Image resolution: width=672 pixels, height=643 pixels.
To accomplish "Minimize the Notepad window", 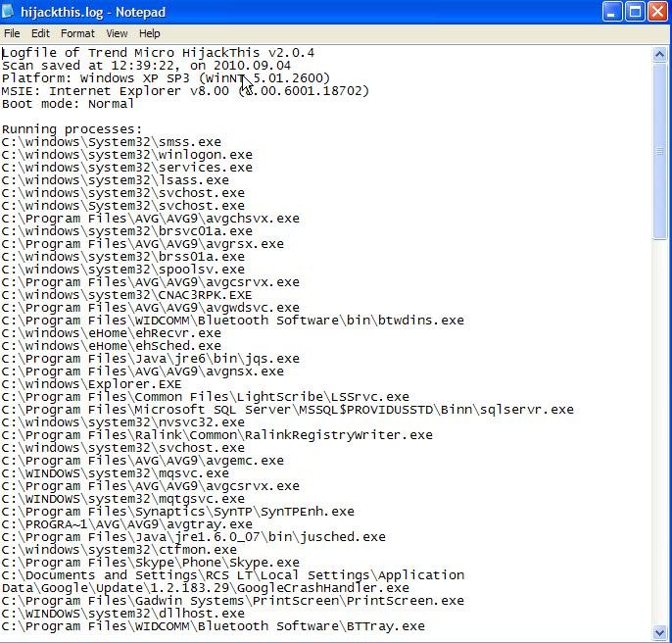I will pyautogui.click(x=612, y=12).
